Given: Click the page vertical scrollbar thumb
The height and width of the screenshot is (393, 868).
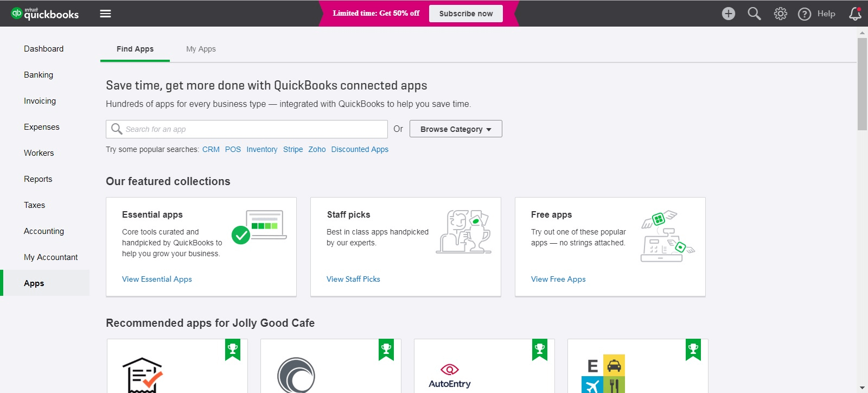Looking at the screenshot, I should pos(862,84).
